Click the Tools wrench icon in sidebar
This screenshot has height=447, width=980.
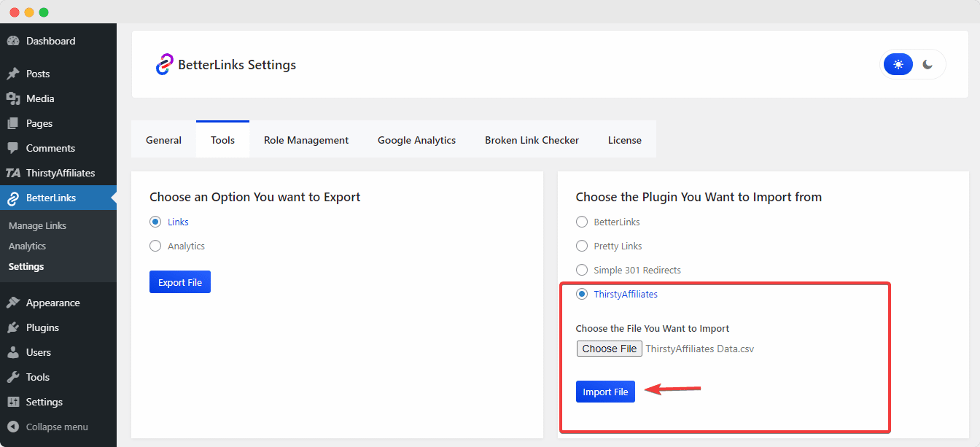13,377
